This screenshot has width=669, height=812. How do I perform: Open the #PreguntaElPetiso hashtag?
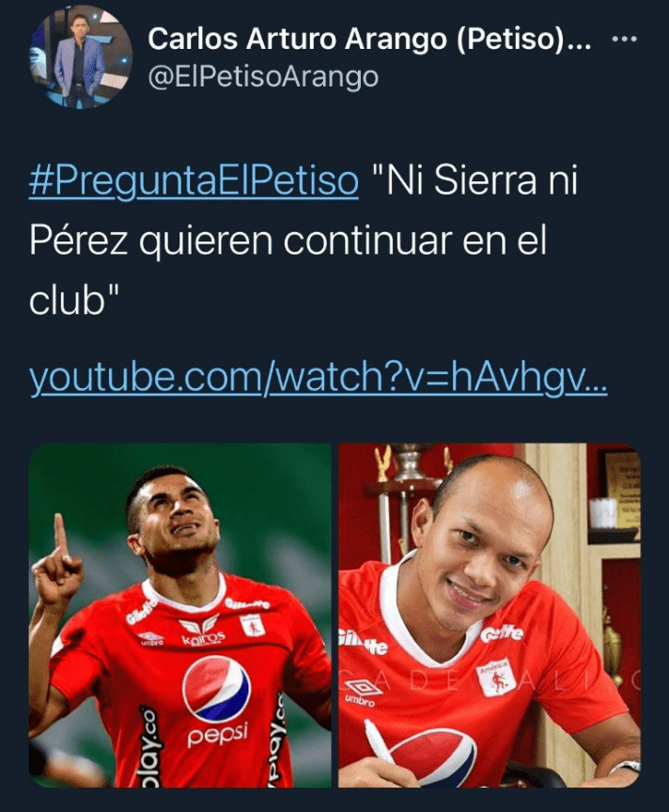point(194,181)
